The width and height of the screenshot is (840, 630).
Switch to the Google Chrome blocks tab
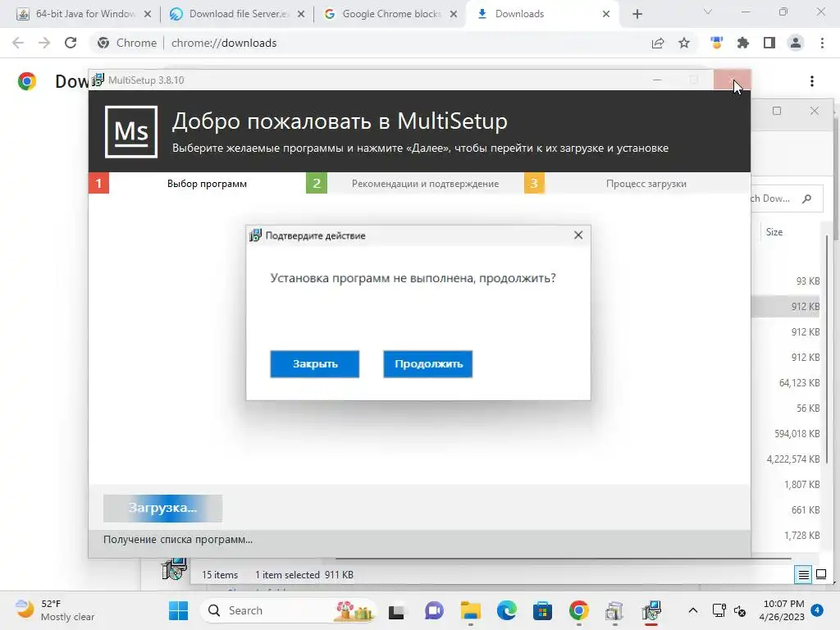click(x=390, y=14)
